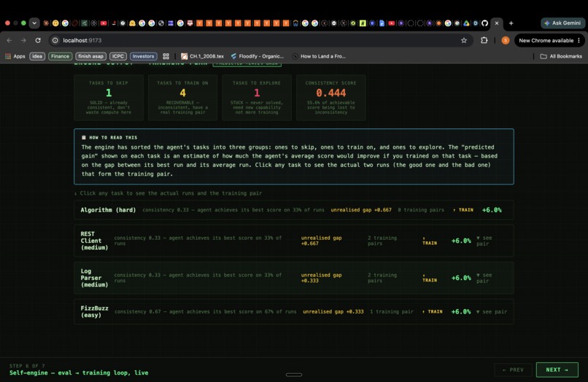
Task: Reload the localhost page
Action: [x=38, y=41]
